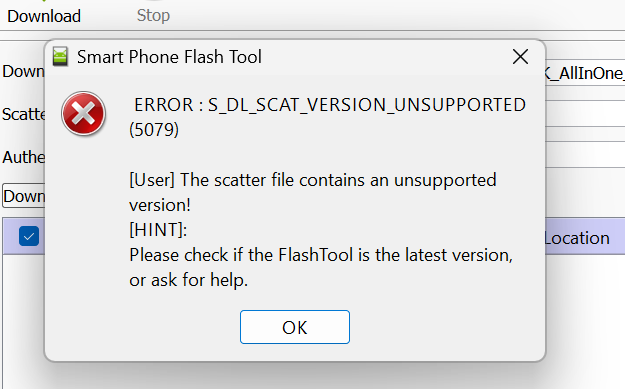The image size is (625, 389).
Task: Click the Authentication label
Action: [23, 157]
